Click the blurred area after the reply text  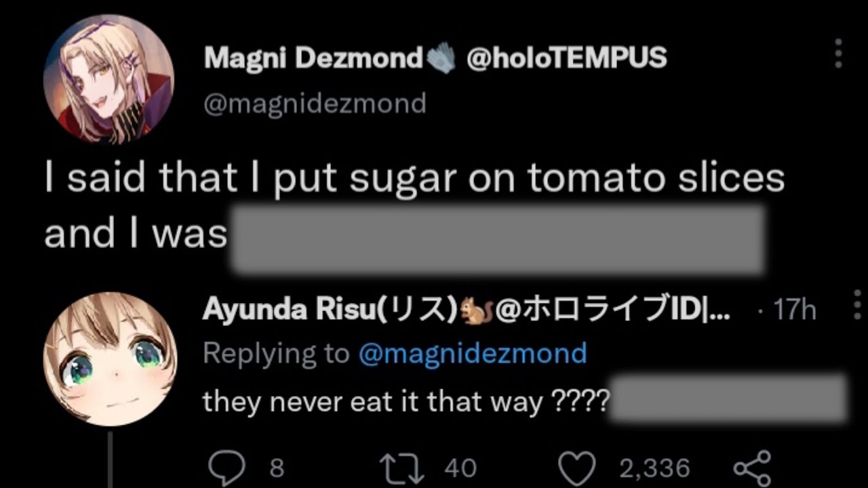[729, 399]
